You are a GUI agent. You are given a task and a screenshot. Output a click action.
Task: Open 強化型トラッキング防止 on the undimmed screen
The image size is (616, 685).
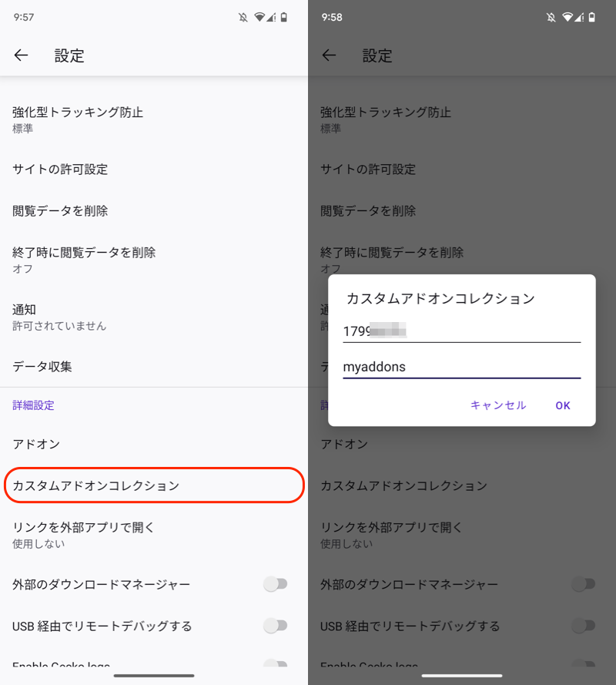[x=154, y=119]
